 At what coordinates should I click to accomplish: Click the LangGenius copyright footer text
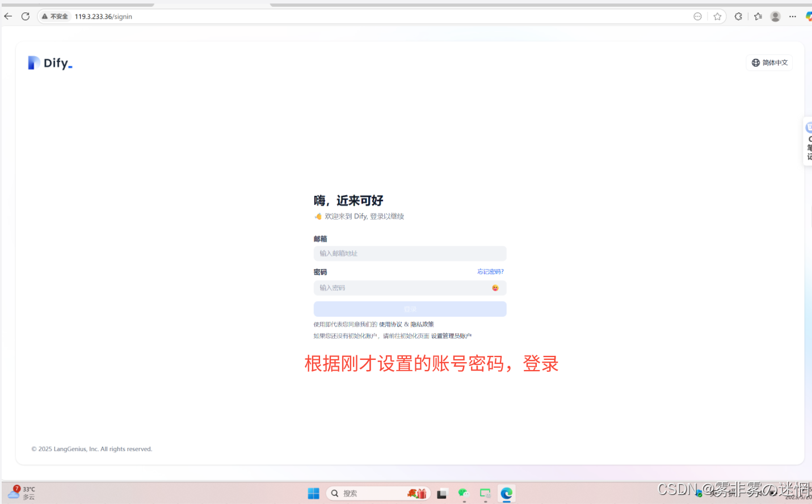point(92,449)
